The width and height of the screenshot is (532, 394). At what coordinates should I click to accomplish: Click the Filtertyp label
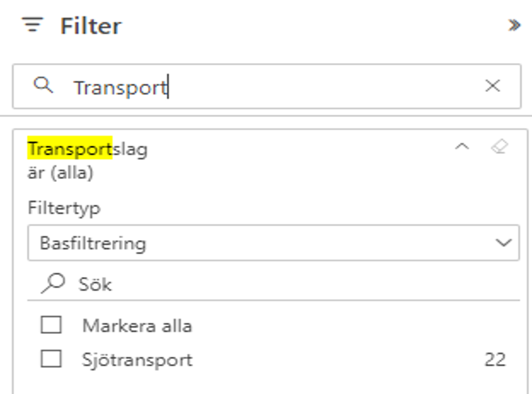64,208
